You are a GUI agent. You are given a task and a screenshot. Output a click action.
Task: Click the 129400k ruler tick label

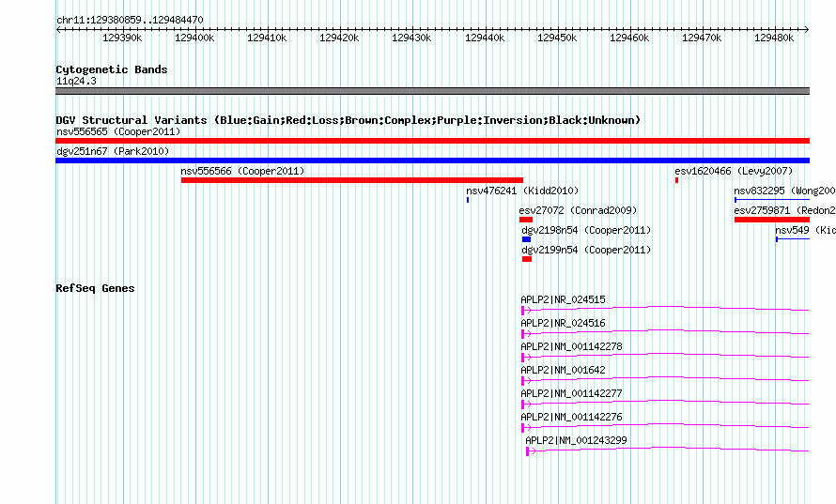pos(194,38)
